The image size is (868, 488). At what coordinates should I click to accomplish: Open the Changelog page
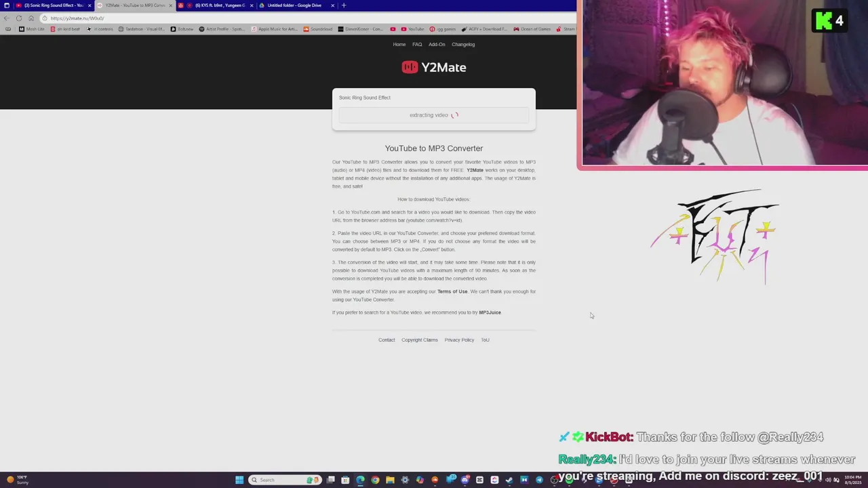pos(463,45)
